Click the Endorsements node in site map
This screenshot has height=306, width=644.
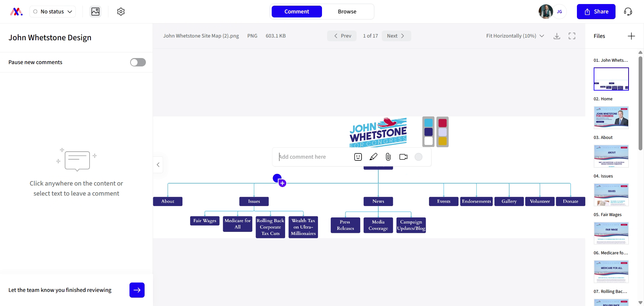pos(476,201)
